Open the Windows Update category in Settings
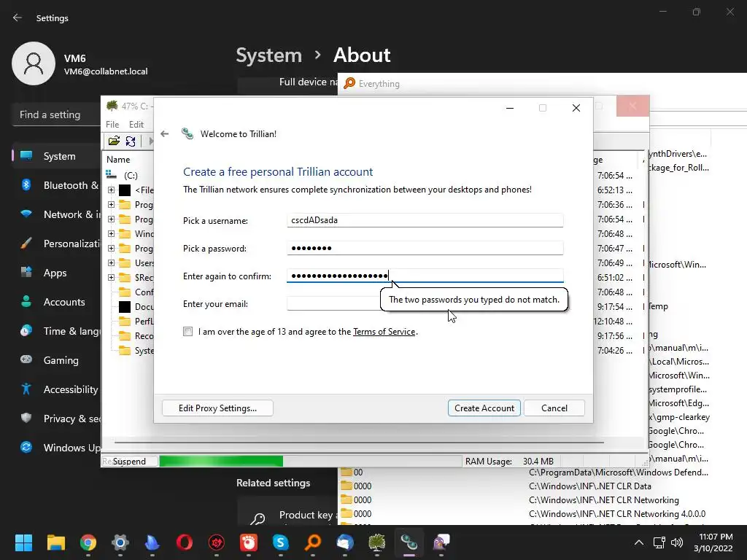 (x=56, y=448)
